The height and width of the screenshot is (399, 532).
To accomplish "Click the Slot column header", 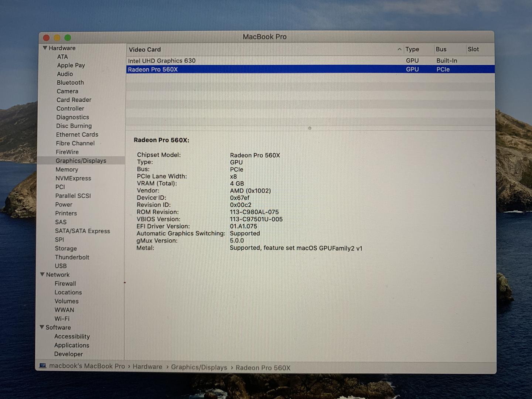I will (473, 49).
